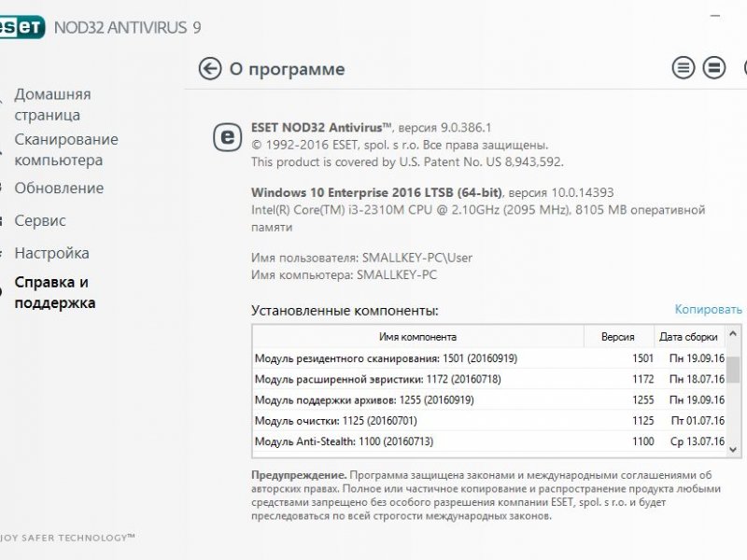Click the build date of Модуль резидентного сканирования
This screenshot has width=747, height=560.
(697, 358)
